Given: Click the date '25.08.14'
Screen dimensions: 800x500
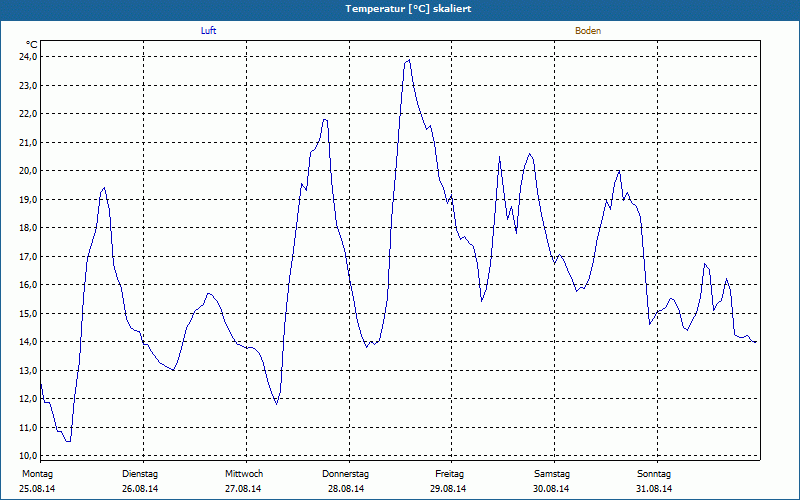Looking at the screenshot, I should click(x=37, y=489).
